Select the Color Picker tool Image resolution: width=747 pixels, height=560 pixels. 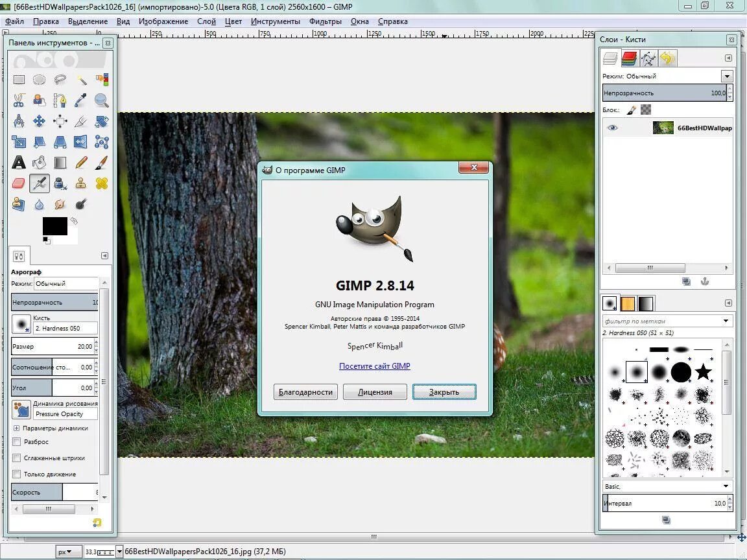[x=81, y=100]
